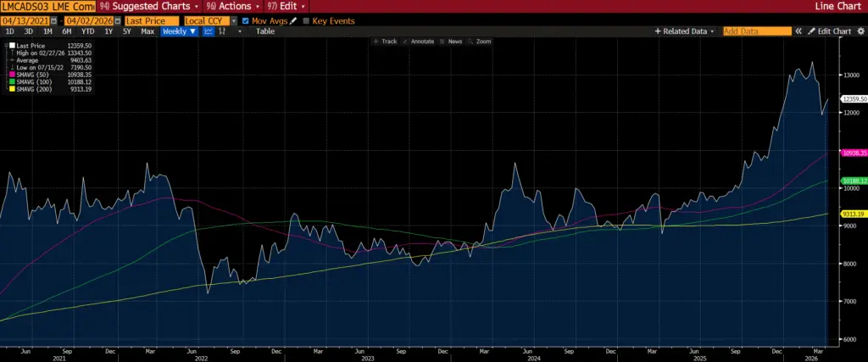Select the 1M time range
The image size is (868, 362).
click(47, 31)
